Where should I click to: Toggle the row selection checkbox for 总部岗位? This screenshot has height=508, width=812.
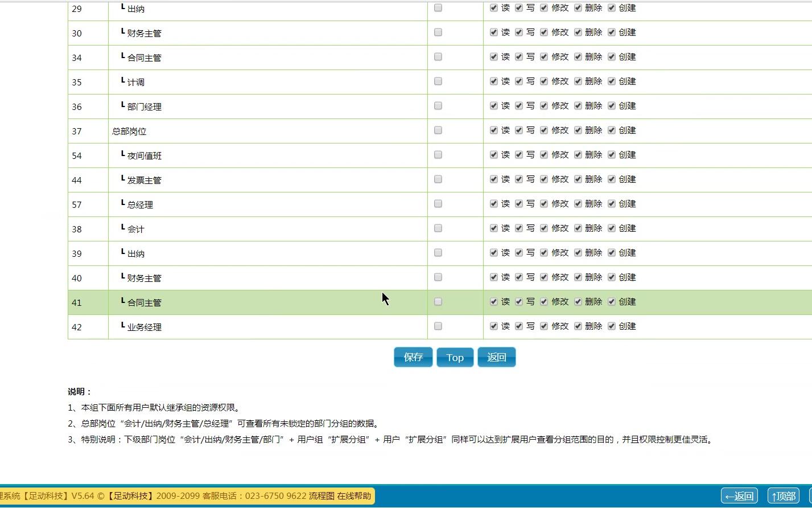point(438,130)
